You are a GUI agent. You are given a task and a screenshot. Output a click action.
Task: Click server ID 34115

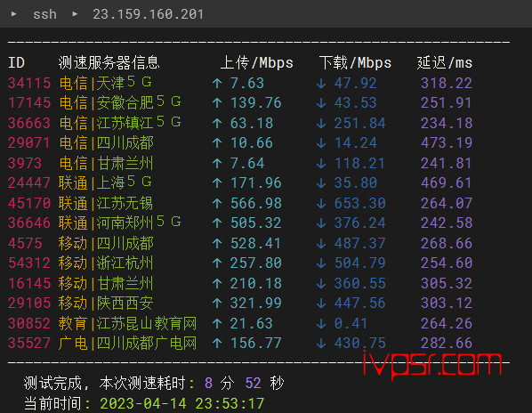pyautogui.click(x=29, y=83)
